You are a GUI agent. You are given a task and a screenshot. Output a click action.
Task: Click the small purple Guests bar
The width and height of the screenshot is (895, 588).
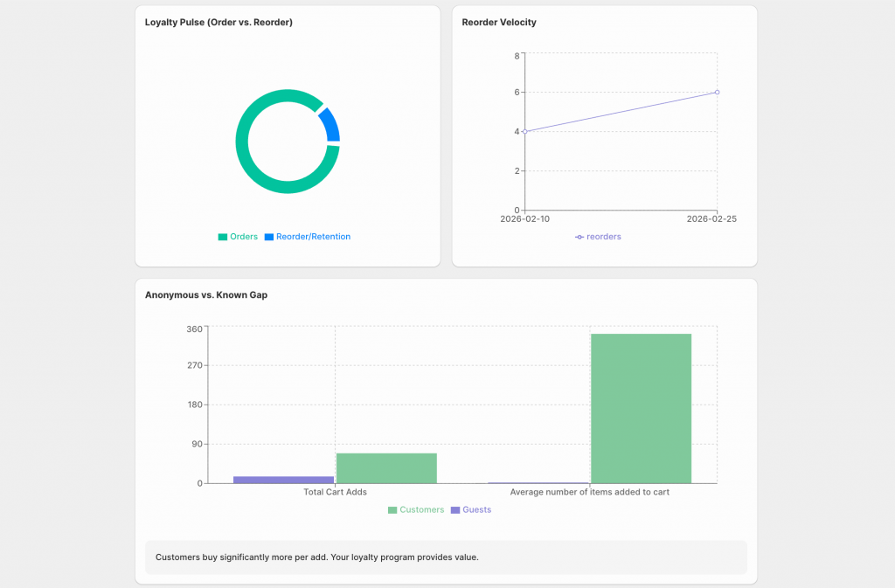point(283,477)
